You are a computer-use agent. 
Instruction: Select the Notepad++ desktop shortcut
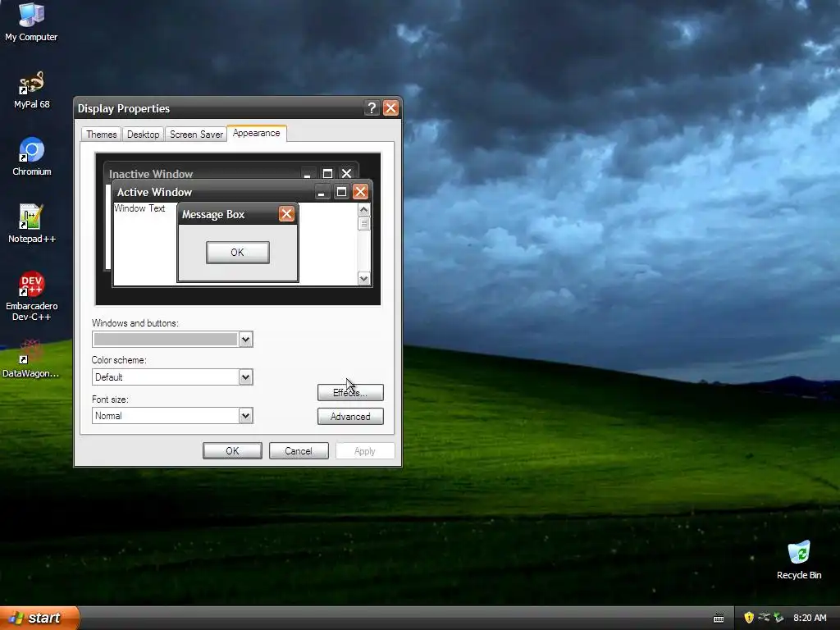tap(32, 223)
